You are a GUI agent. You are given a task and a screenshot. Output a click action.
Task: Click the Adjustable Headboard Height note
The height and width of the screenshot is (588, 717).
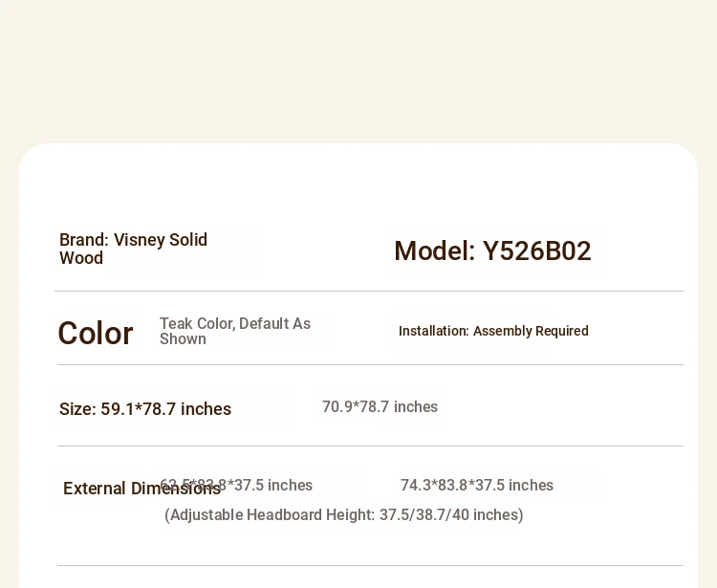pos(344,514)
